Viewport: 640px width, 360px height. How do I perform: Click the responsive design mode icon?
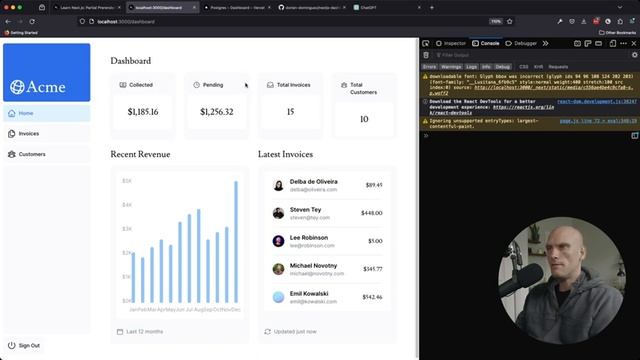click(613, 43)
